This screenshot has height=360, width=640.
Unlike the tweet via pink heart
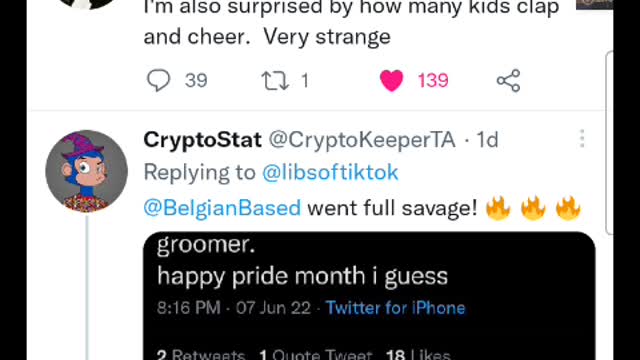pos(391,80)
